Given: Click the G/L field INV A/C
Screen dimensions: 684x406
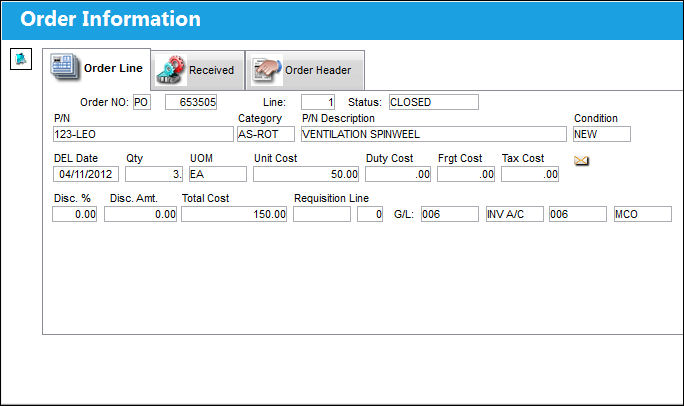Looking at the screenshot, I should pyautogui.click(x=515, y=214).
